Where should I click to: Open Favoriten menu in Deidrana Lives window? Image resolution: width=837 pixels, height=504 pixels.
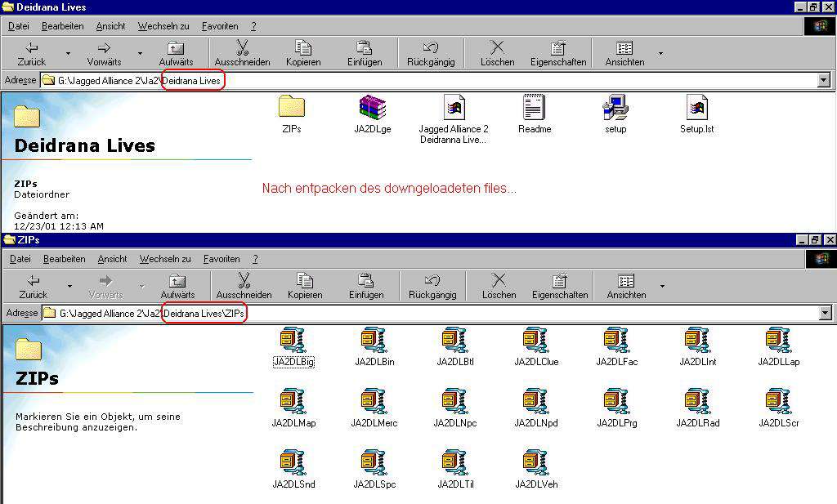click(220, 26)
